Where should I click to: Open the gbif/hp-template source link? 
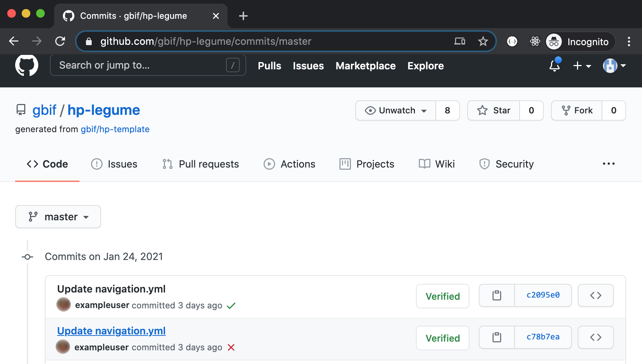click(115, 129)
